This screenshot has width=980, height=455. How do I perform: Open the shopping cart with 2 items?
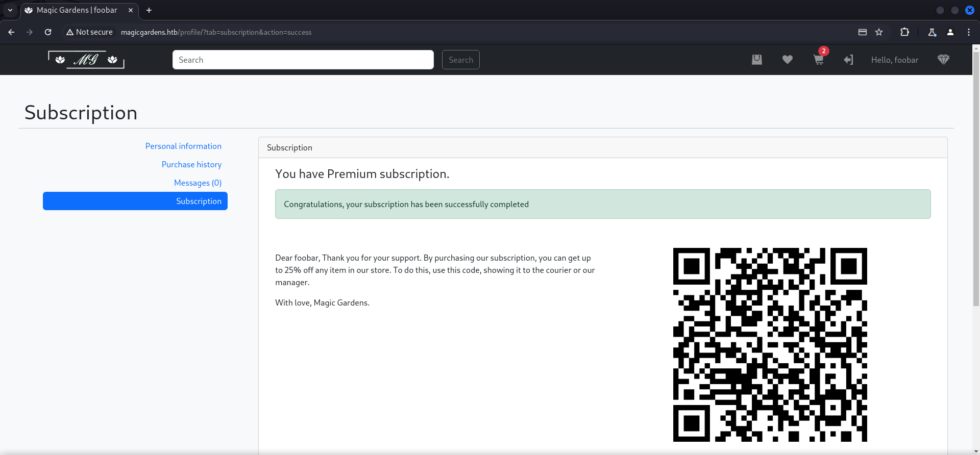coord(818,60)
